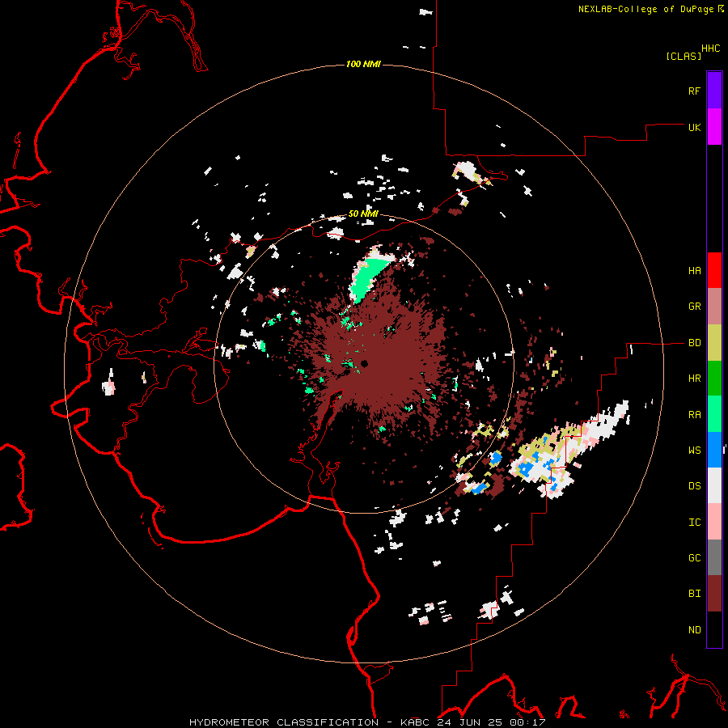The height and width of the screenshot is (728, 728).
Task: Click the gray GC legend color swatch
Action: [x=714, y=557]
